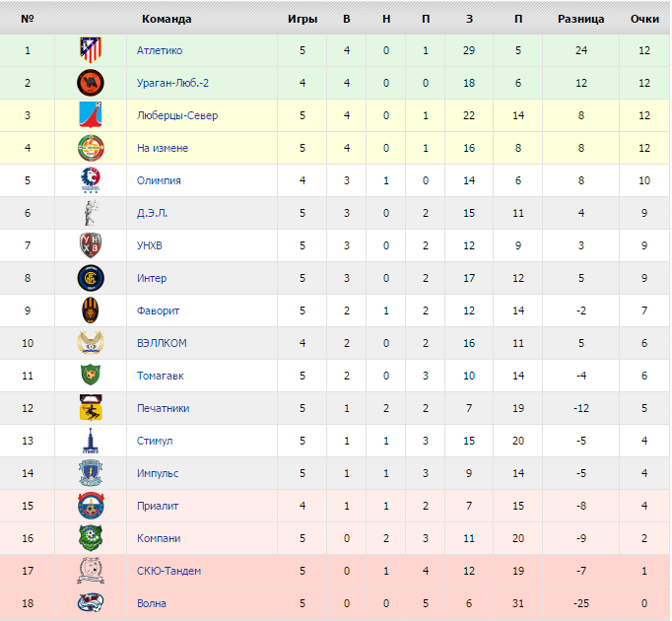
Task: Click the Ураган-Люб.-2 orange round logo
Action: 91,83
